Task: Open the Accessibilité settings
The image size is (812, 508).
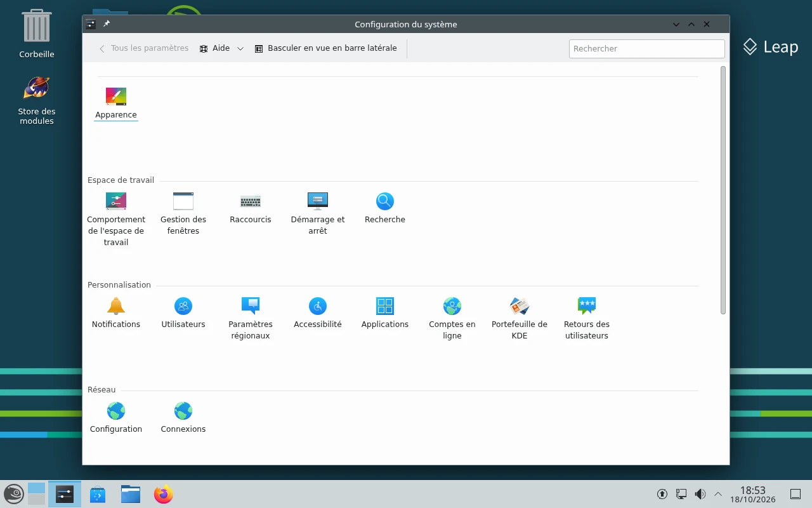Action: pyautogui.click(x=318, y=312)
